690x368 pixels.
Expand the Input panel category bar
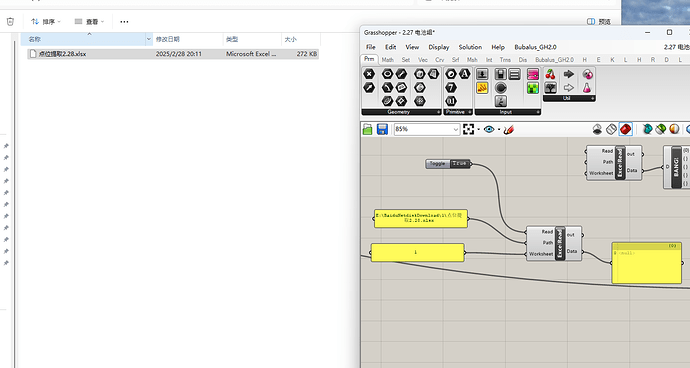click(507, 112)
